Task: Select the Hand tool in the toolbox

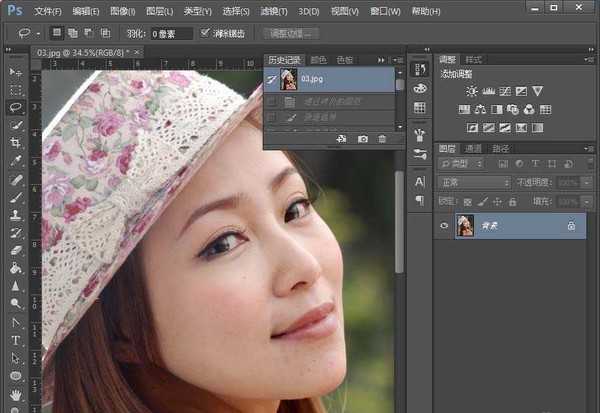Action: coord(16,393)
